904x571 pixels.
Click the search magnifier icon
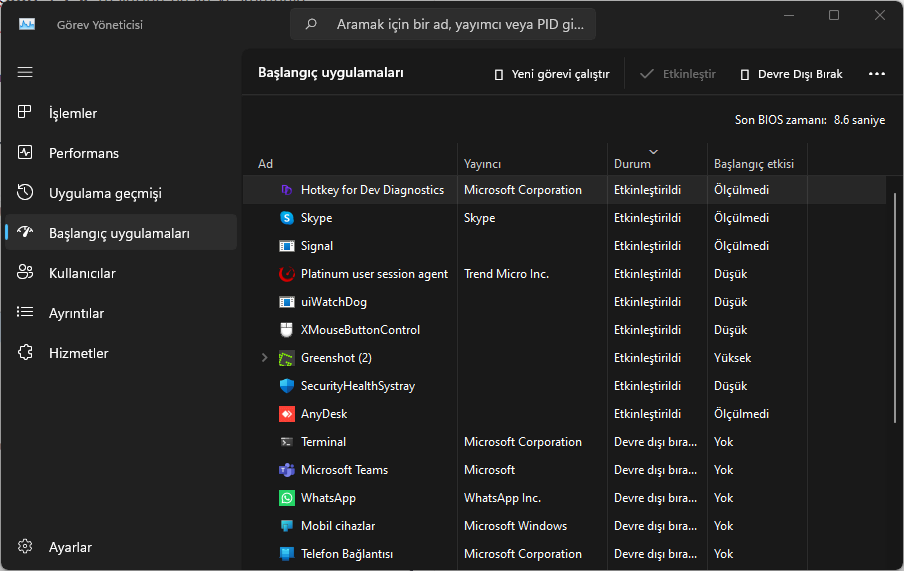[x=311, y=24]
